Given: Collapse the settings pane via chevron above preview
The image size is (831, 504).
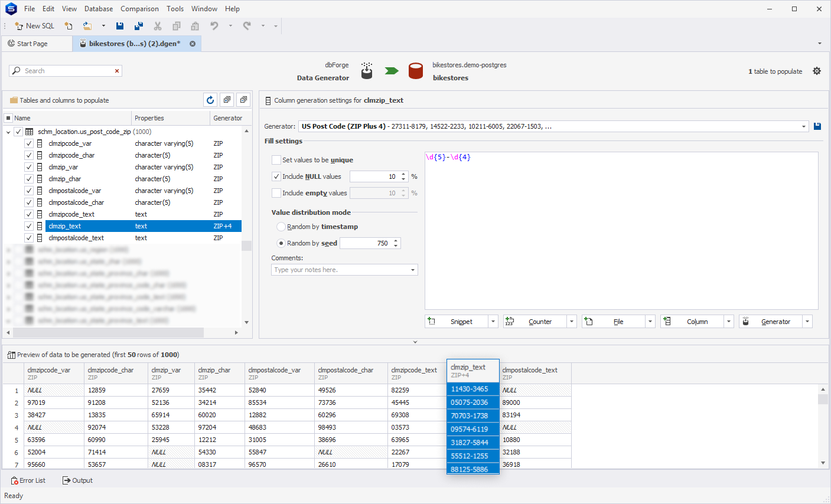Looking at the screenshot, I should coord(415,342).
